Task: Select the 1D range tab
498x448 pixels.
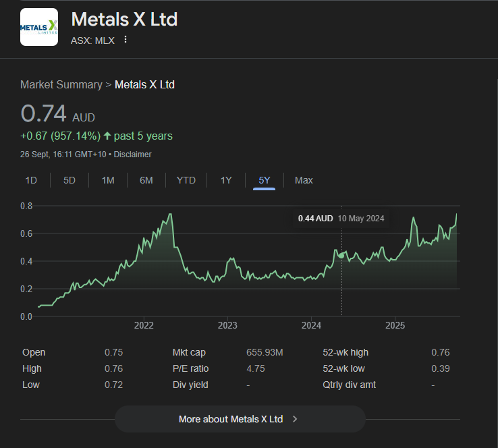Action: (x=31, y=180)
